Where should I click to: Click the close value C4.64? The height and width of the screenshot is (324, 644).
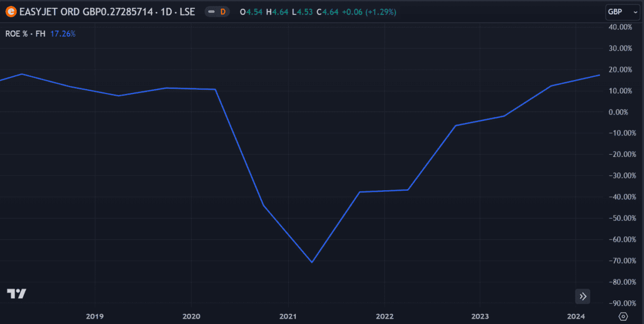click(327, 11)
